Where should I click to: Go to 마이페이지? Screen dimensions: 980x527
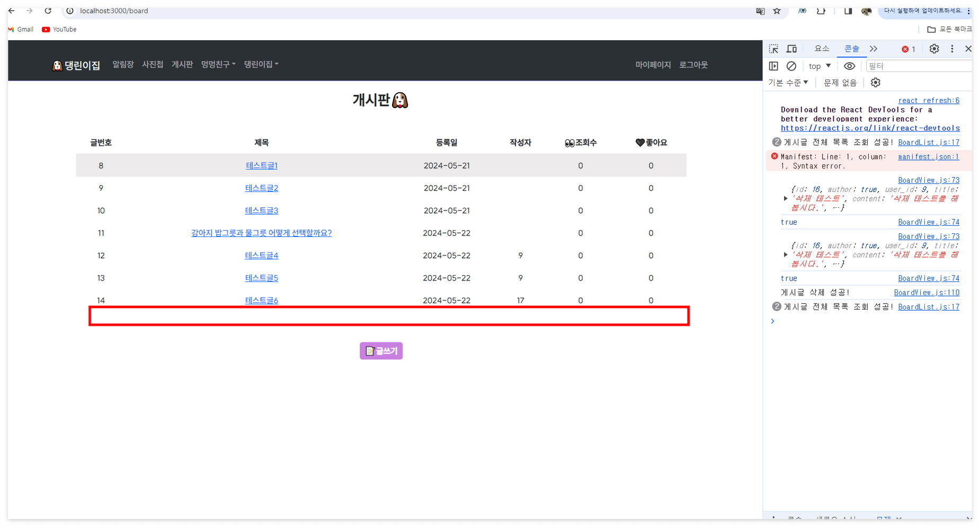click(x=653, y=65)
